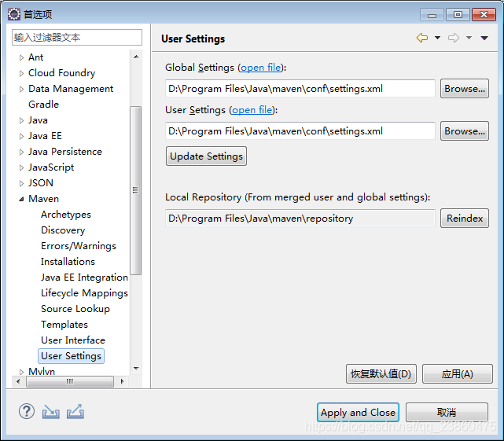Expand the Java Persistence node
The width and height of the screenshot is (504, 441).
click(21, 152)
